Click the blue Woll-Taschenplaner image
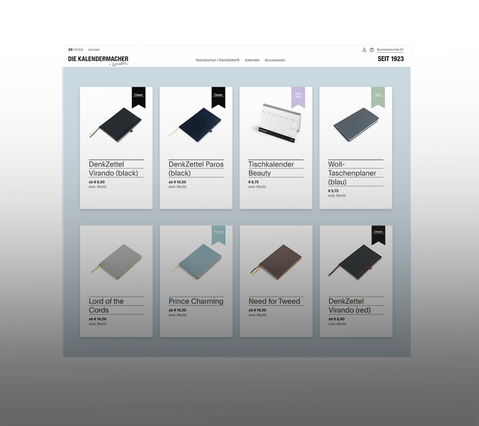 356,125
